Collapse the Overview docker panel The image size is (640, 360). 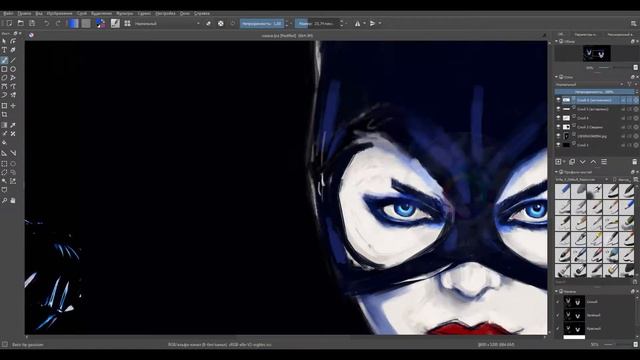click(556, 41)
